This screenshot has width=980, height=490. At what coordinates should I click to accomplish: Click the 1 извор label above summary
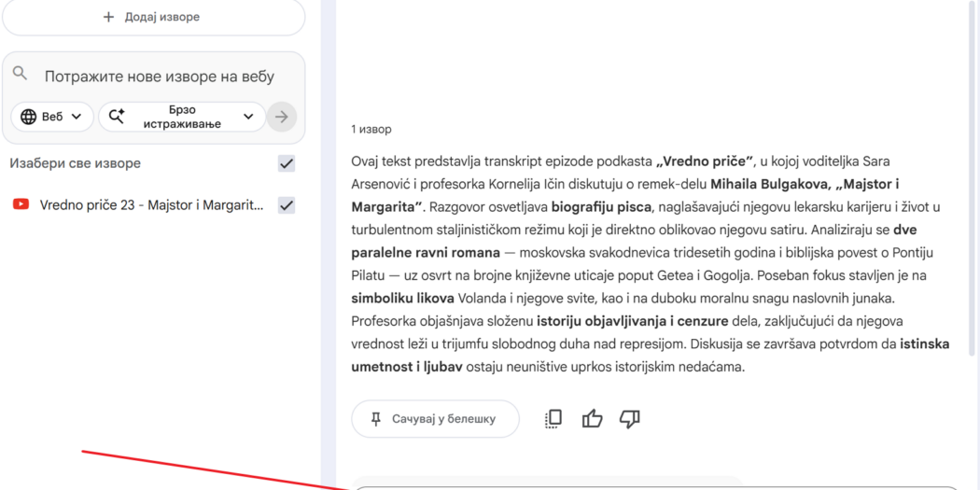click(x=371, y=129)
